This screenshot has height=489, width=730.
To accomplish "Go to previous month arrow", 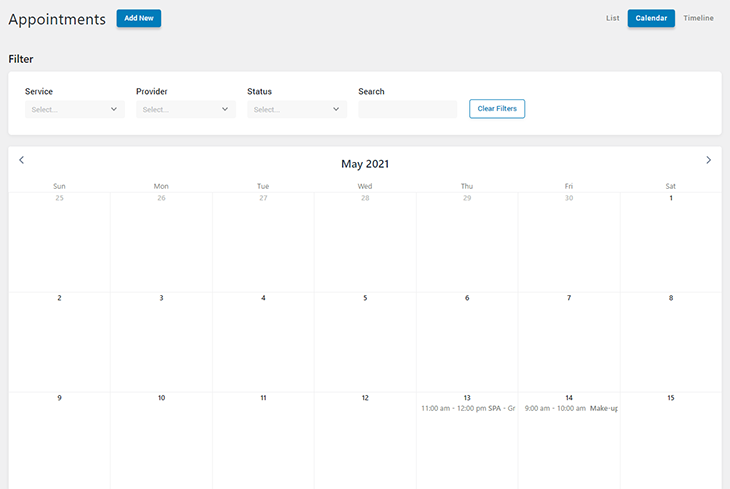I will pyautogui.click(x=21, y=160).
